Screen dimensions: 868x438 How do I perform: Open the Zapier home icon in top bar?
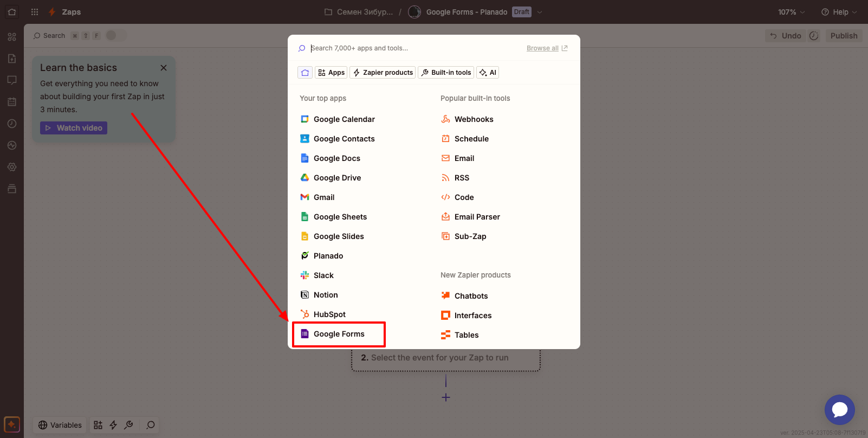coord(12,12)
